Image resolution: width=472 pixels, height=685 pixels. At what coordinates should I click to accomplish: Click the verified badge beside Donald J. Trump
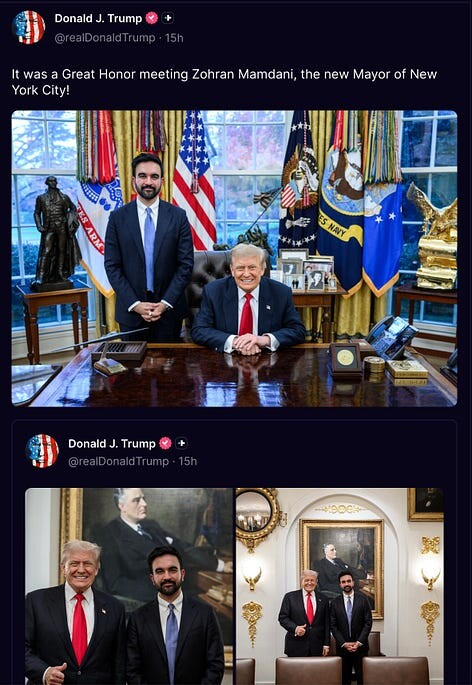tap(152, 18)
